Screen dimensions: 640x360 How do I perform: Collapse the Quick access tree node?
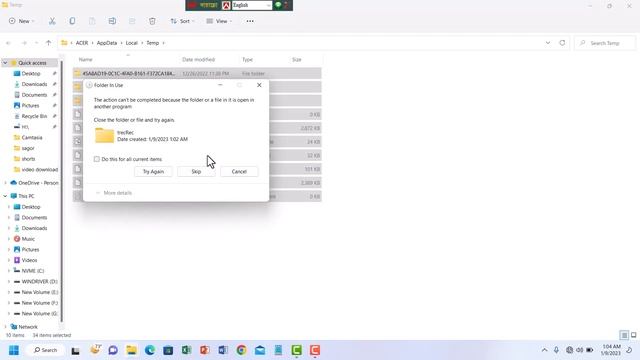tap(5, 63)
